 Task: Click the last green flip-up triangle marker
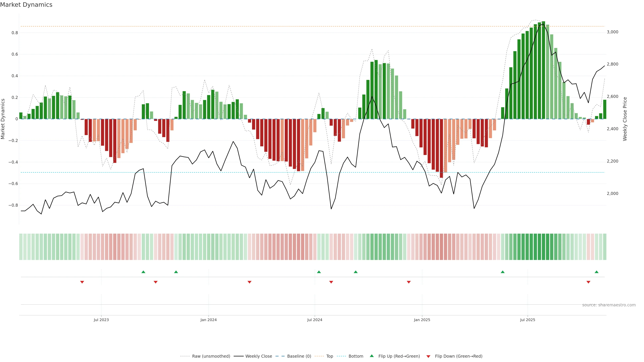pyautogui.click(x=597, y=272)
